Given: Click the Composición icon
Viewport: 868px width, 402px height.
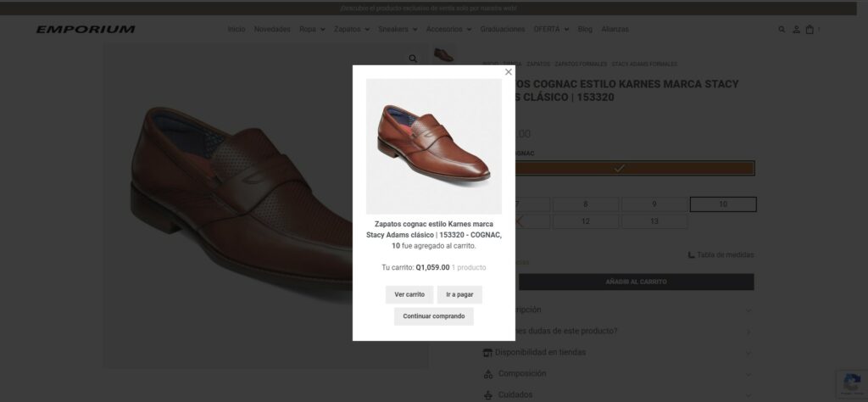Looking at the screenshot, I should 487,374.
